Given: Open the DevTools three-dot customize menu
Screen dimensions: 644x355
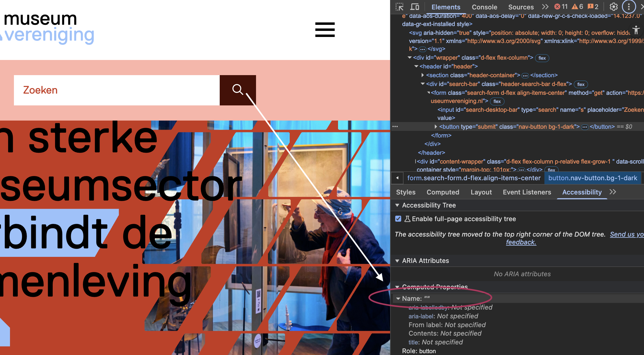Looking at the screenshot, I should pyautogui.click(x=629, y=7).
